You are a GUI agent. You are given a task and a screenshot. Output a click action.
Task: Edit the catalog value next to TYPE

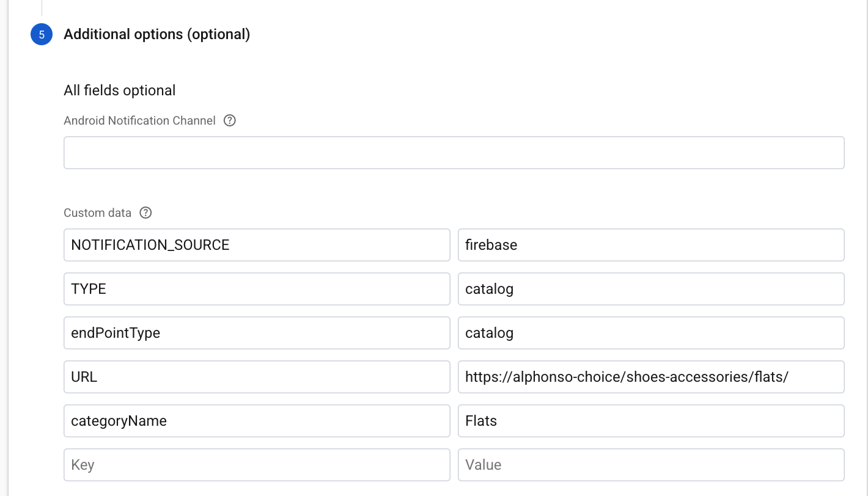pyautogui.click(x=650, y=289)
